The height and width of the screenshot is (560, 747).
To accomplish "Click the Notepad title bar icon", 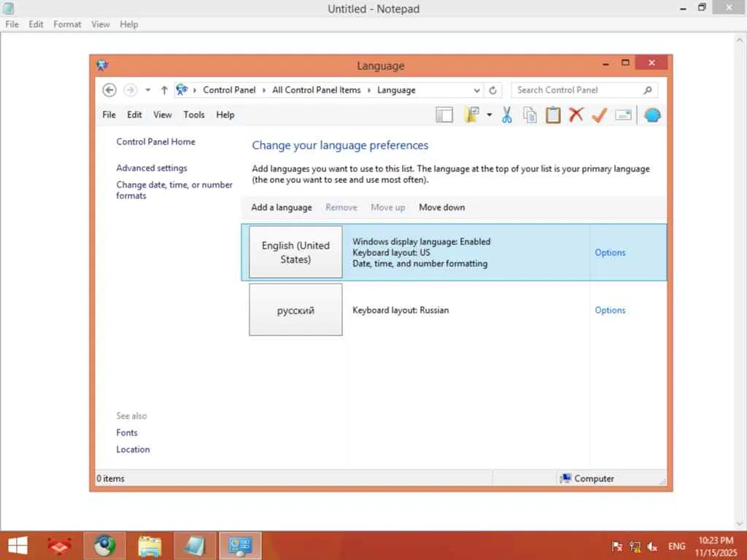I will (8, 8).
